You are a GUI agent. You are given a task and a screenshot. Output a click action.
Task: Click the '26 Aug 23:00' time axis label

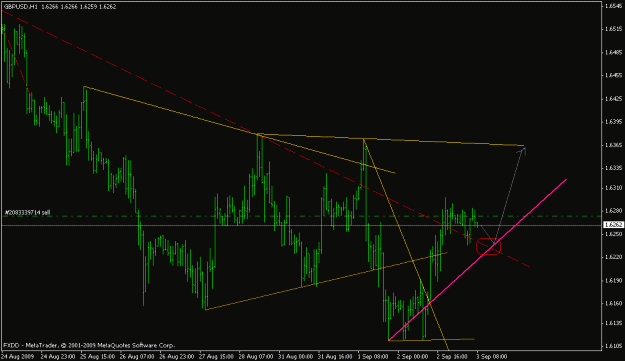176,356
